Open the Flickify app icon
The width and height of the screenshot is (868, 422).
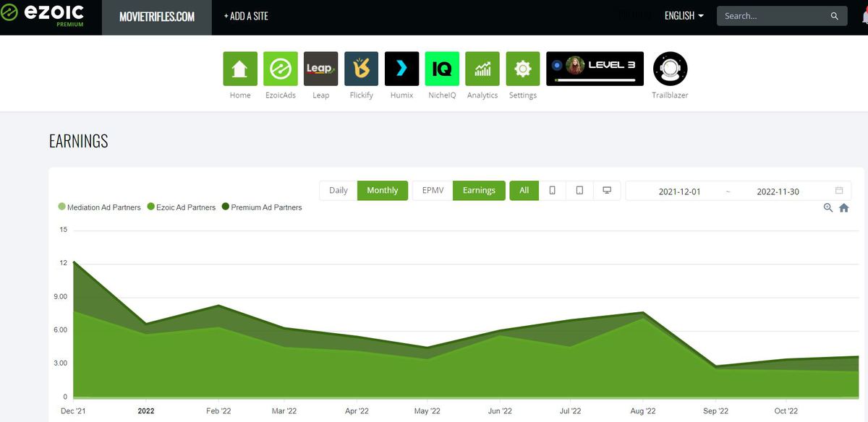pyautogui.click(x=362, y=69)
